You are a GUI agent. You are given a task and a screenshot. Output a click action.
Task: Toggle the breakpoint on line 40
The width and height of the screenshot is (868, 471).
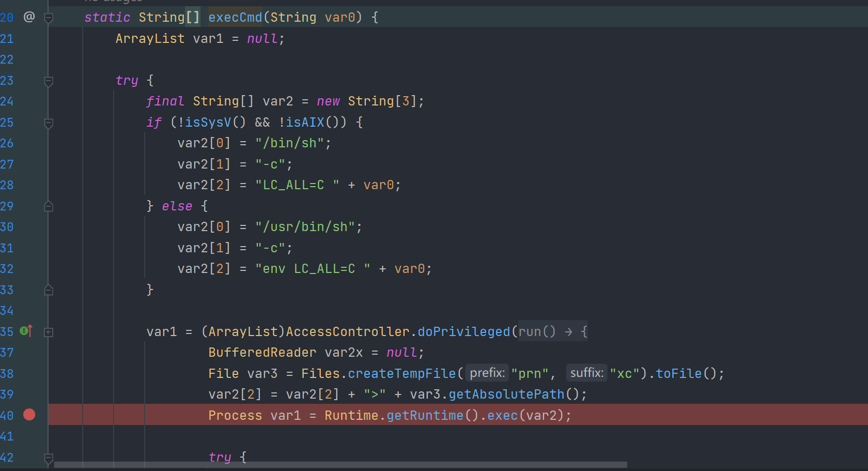(29, 415)
